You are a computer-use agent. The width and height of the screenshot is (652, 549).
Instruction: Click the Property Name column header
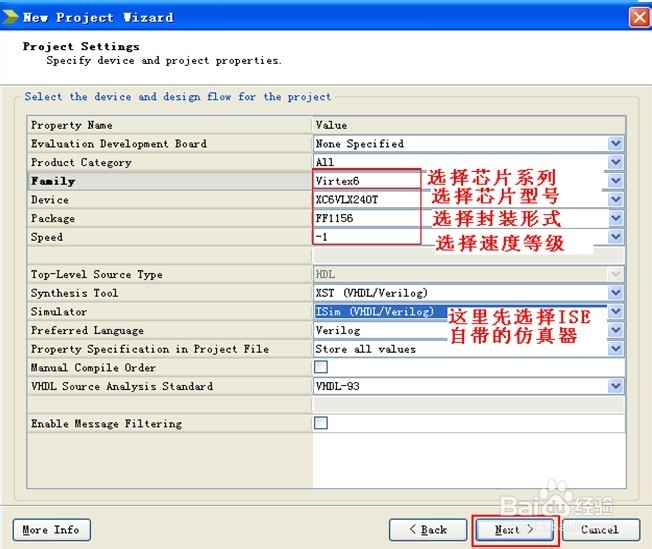(x=170, y=125)
